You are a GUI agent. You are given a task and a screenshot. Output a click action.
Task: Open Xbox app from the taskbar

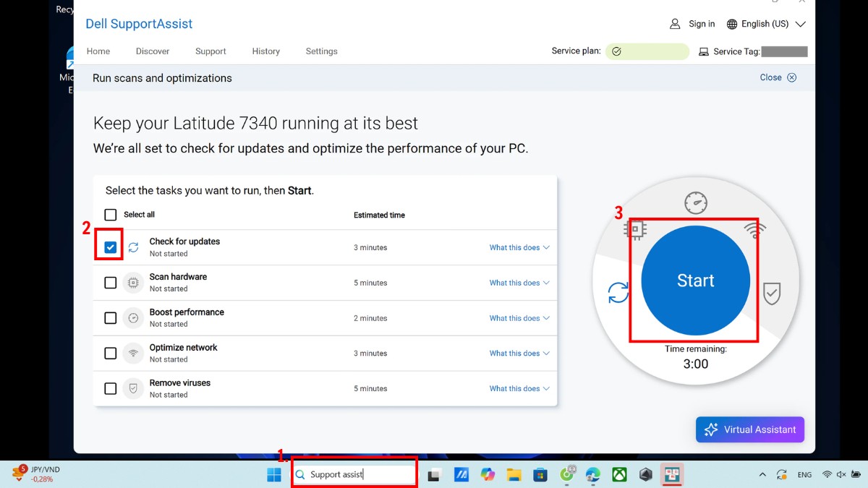(x=619, y=475)
